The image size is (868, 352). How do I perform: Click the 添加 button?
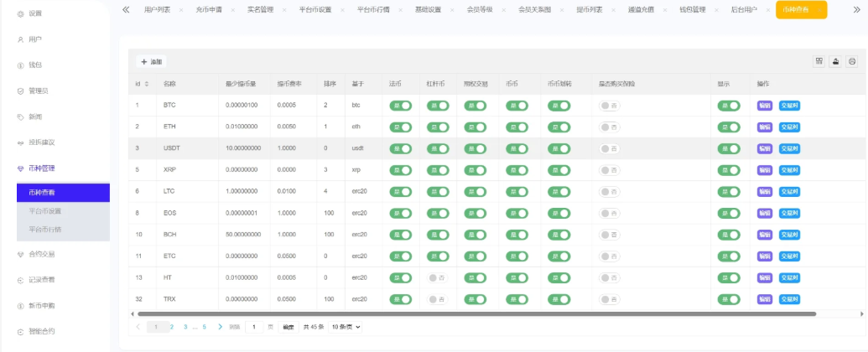152,62
